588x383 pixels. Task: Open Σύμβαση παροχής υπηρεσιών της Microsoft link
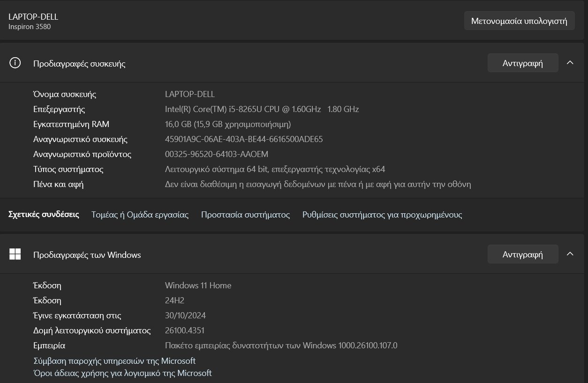tap(114, 361)
